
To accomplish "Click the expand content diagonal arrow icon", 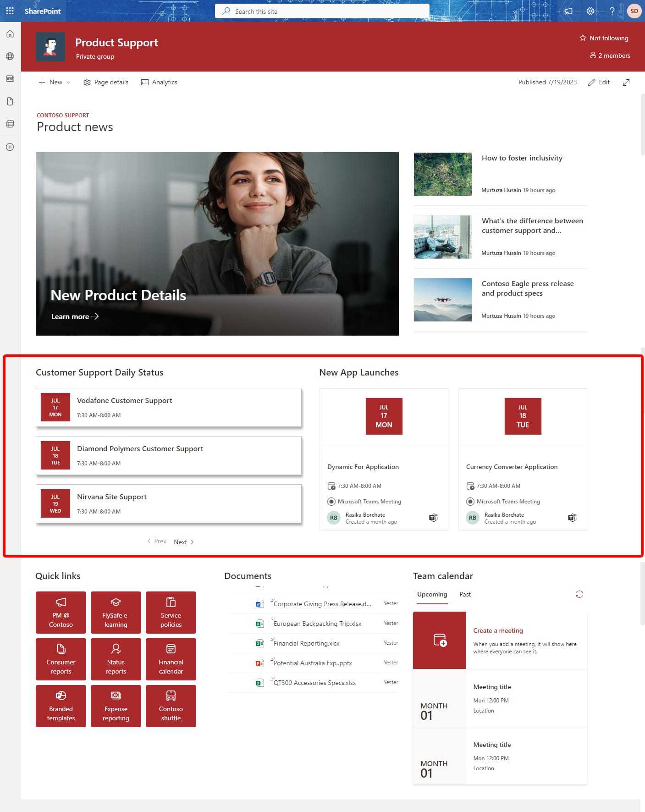I will (626, 82).
